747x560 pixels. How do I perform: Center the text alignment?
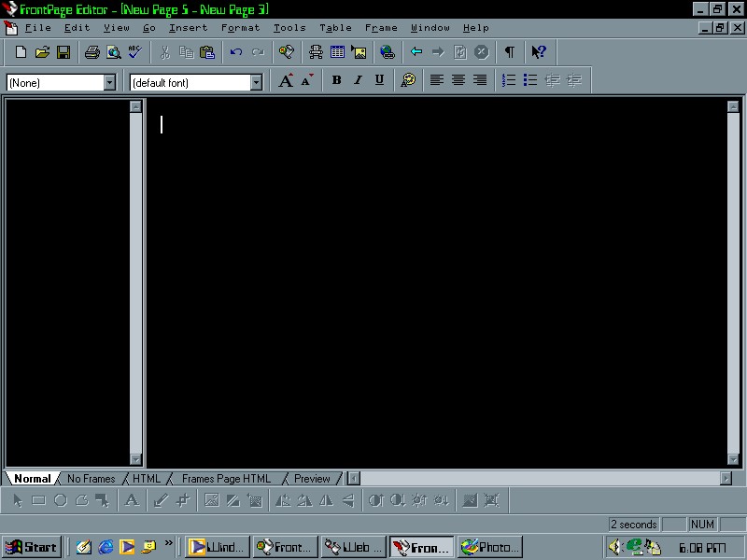458,80
